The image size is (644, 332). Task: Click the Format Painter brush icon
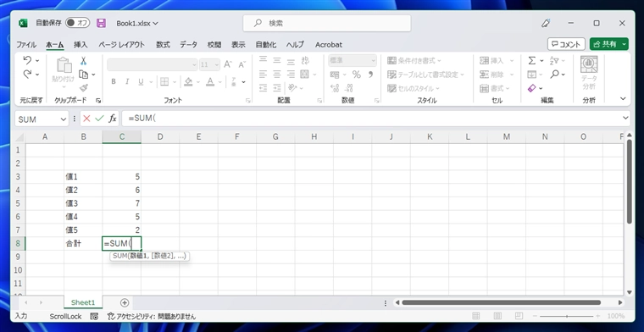tap(84, 87)
